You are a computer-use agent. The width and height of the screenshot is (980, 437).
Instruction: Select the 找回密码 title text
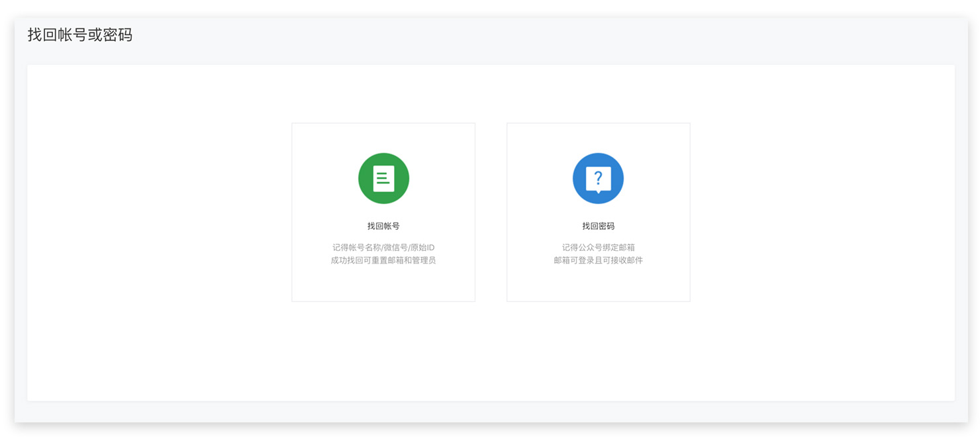point(598,226)
